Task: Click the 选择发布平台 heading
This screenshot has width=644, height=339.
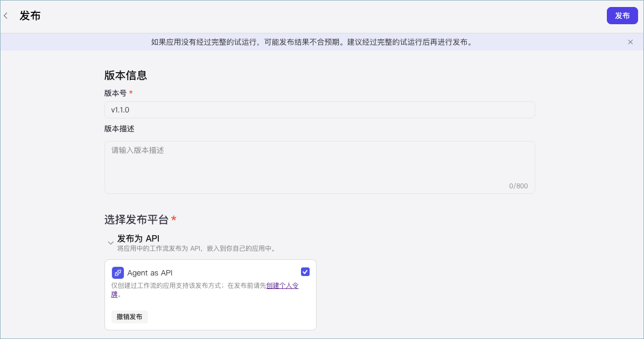Action: [136, 220]
